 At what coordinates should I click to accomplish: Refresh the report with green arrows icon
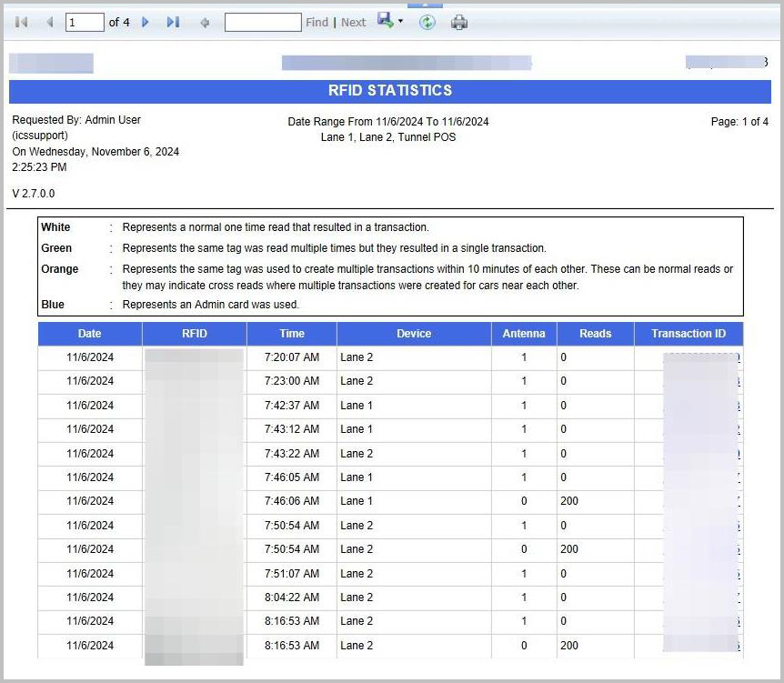[427, 22]
